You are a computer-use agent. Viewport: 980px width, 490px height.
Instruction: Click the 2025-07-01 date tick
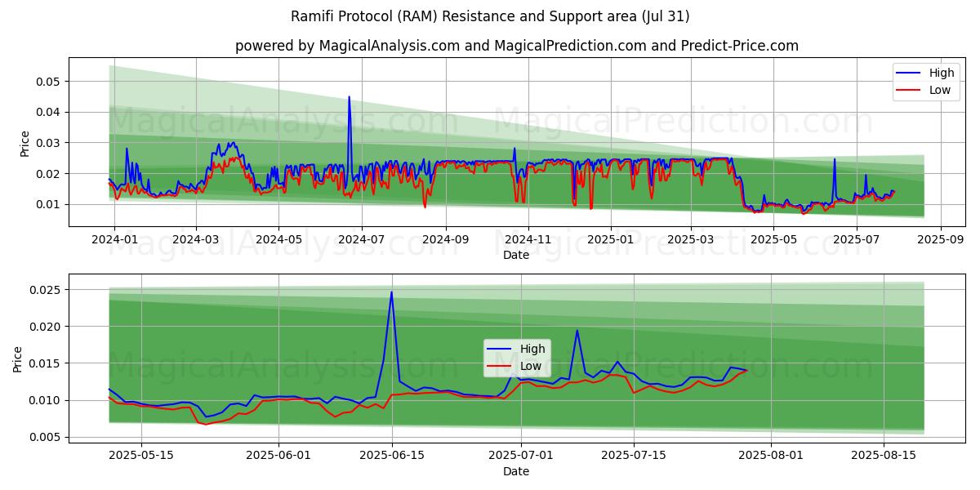click(x=521, y=456)
